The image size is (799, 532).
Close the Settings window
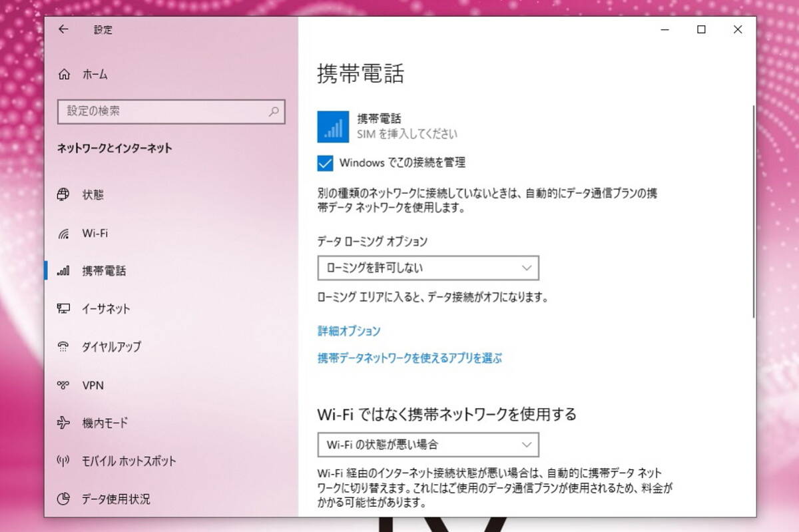pos(738,29)
